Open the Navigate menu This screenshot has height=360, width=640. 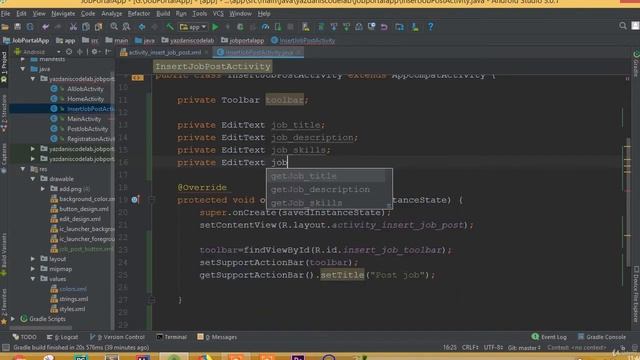pyautogui.click(x=63, y=13)
